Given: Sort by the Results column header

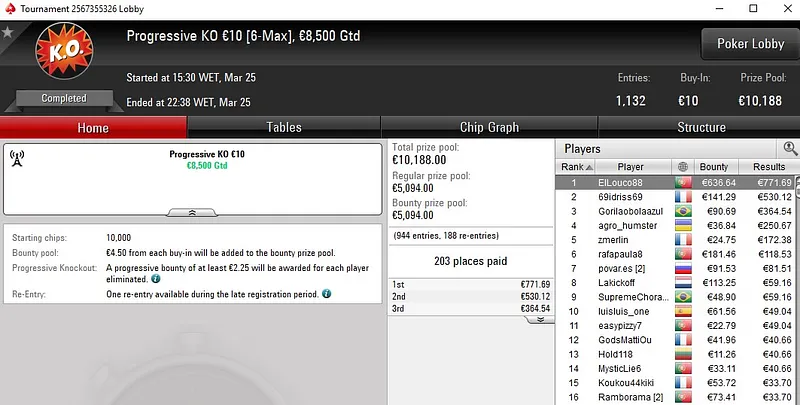Looking at the screenshot, I should click(x=769, y=167).
